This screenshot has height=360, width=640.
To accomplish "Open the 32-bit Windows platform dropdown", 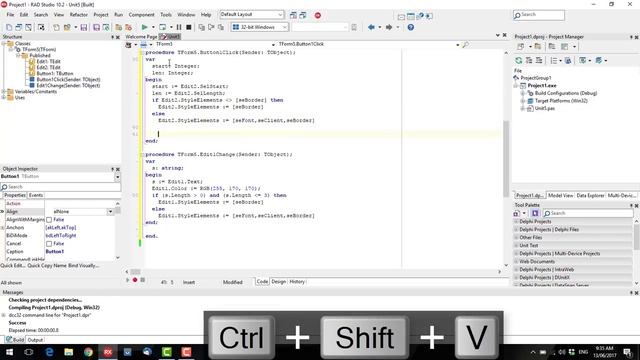I will 284,27.
